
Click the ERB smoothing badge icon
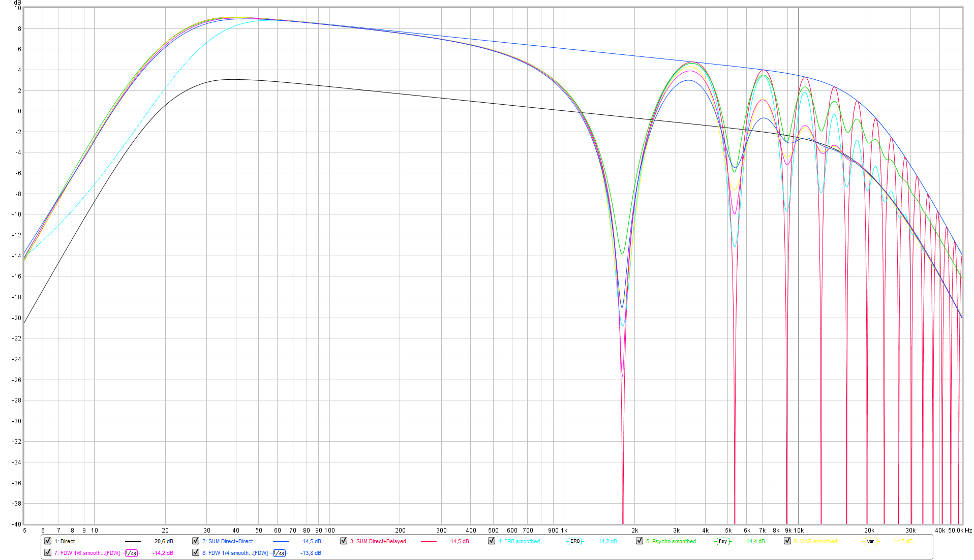click(575, 541)
